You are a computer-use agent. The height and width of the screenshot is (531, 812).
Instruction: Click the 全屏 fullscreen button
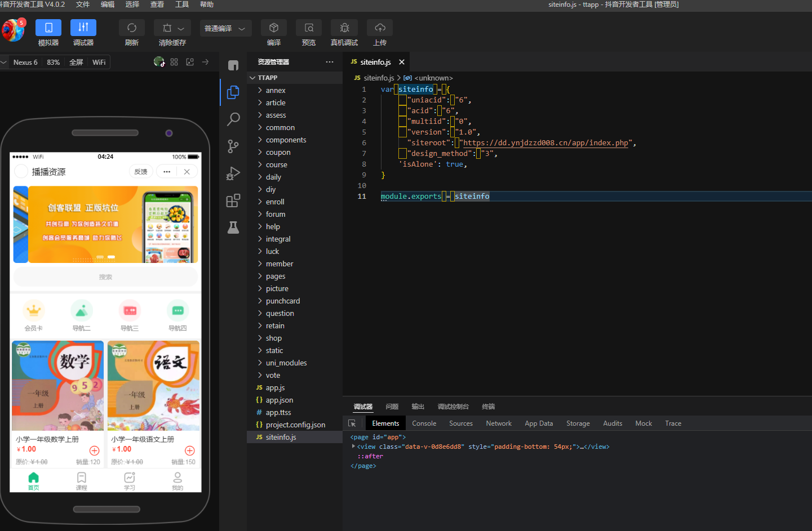click(x=76, y=62)
